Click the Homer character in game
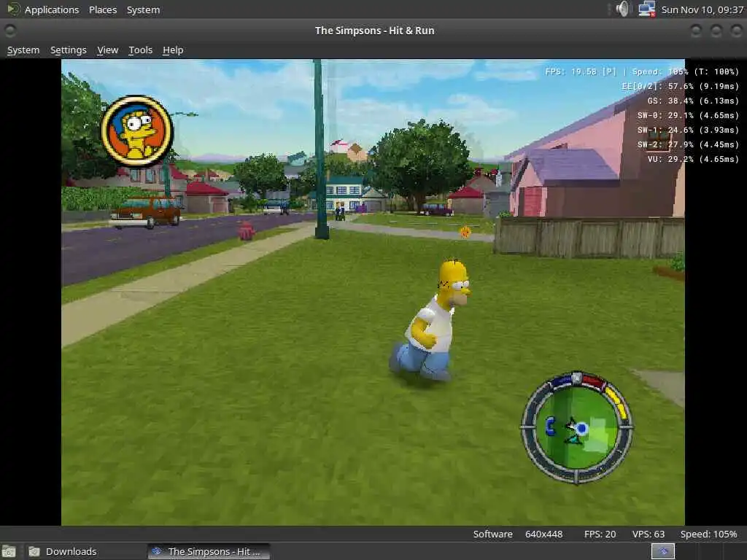Viewport: 747px width, 560px height. pos(432,321)
